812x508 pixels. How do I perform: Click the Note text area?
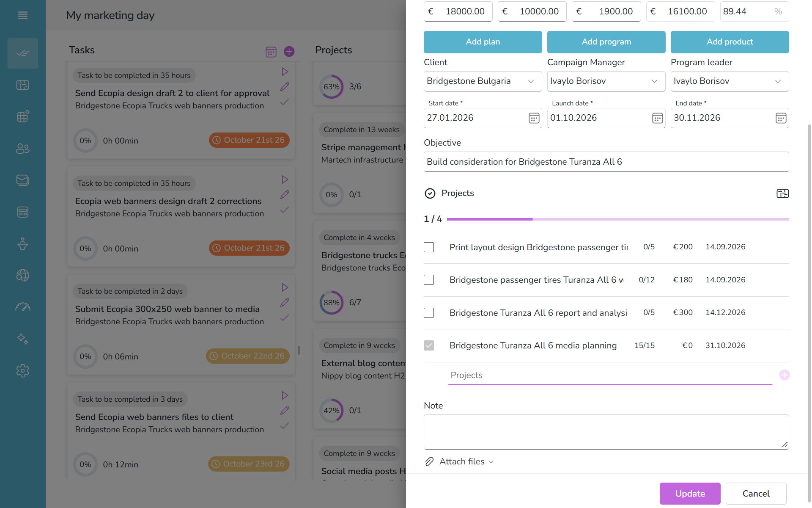pyautogui.click(x=606, y=432)
